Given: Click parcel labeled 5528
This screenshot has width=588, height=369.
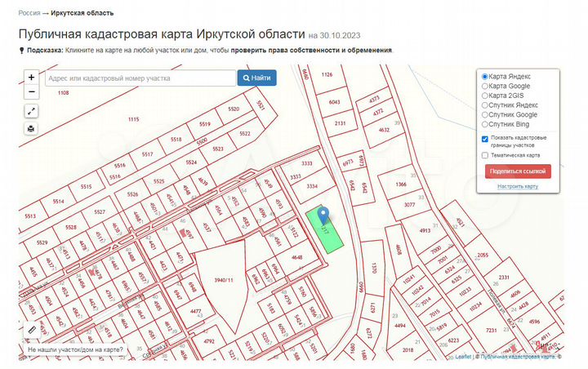Looking at the screenshot, I should point(71,227).
